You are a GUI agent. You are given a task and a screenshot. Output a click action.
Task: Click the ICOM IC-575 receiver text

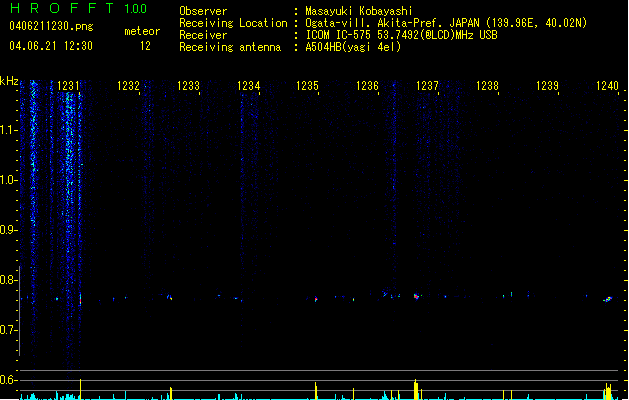[401, 35]
